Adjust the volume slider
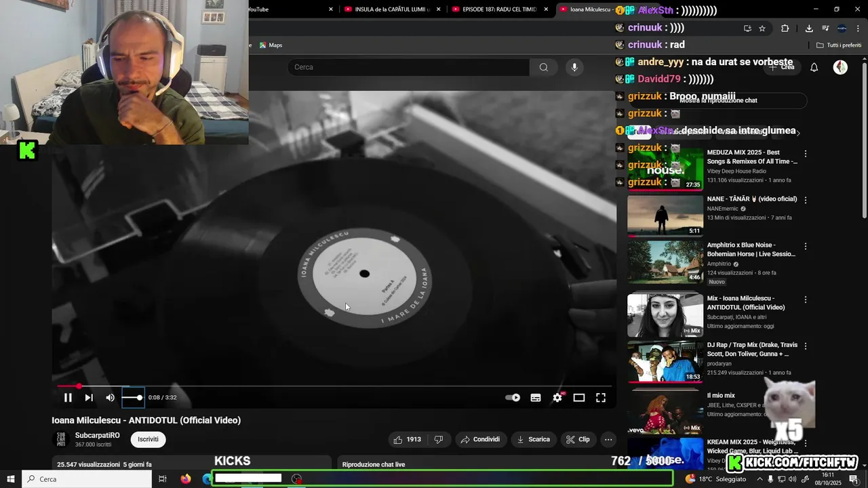The image size is (868, 488). point(133,398)
